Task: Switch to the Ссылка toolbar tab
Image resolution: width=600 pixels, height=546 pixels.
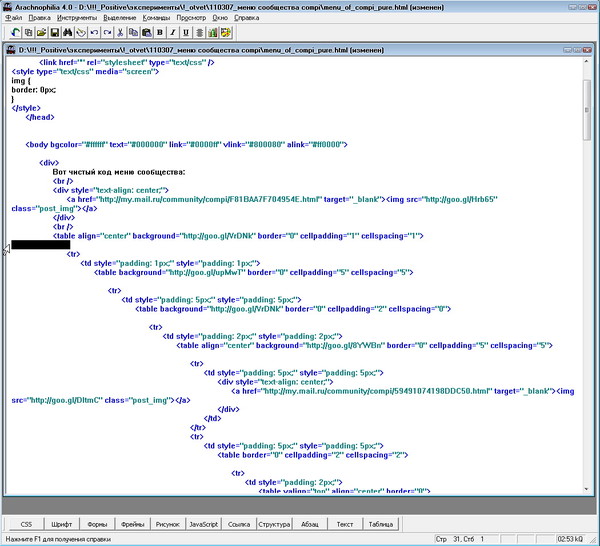Action: pyautogui.click(x=239, y=524)
